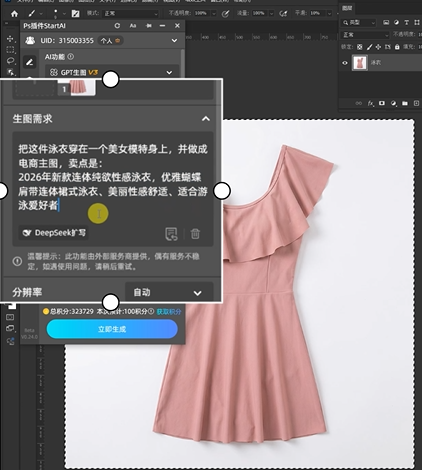Screen dimensions: 422x470
Task: Toggle pressure for opacity icon
Action: 226,14
